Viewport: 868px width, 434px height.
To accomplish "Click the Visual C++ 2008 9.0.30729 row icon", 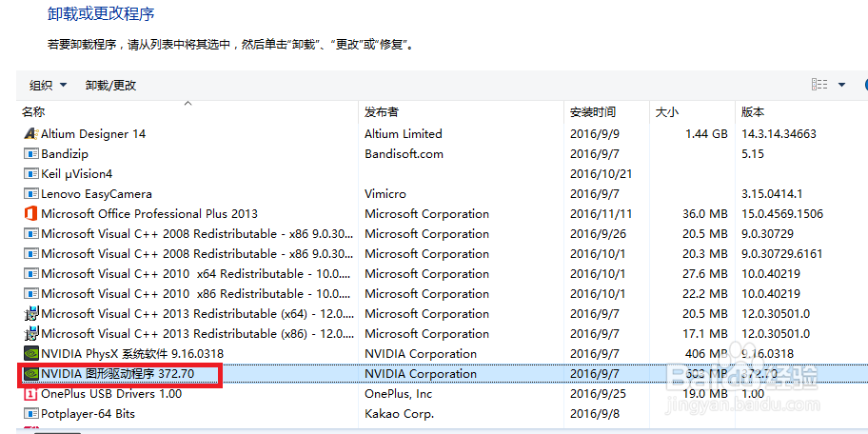I will click(x=30, y=233).
